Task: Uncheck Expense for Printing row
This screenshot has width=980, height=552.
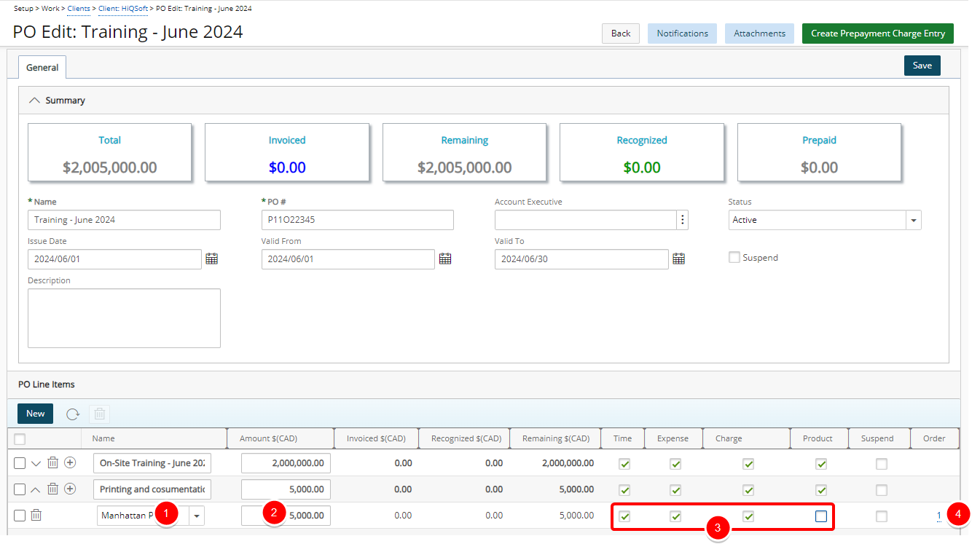Action: pyautogui.click(x=675, y=490)
